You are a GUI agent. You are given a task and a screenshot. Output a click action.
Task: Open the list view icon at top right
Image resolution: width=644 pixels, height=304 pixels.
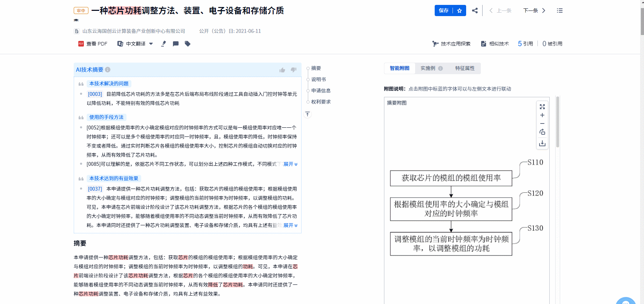[560, 10]
